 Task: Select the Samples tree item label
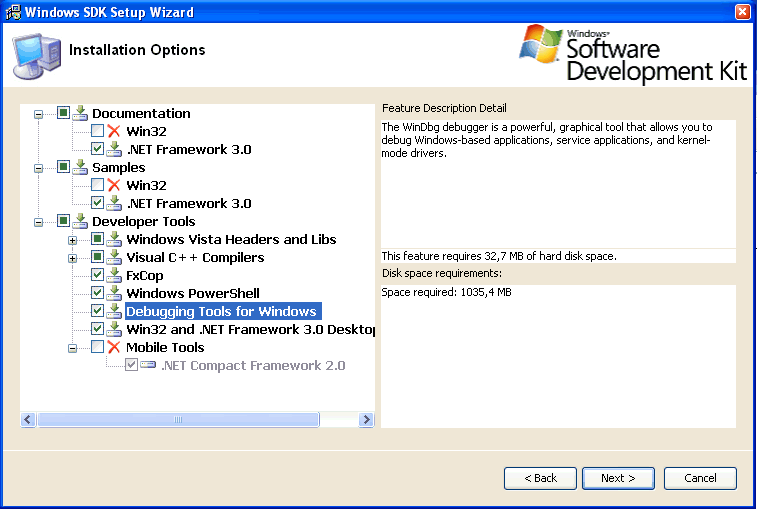click(x=118, y=168)
